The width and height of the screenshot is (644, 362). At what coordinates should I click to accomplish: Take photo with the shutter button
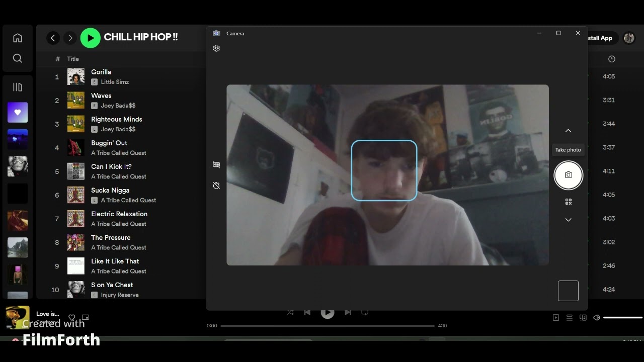click(568, 175)
